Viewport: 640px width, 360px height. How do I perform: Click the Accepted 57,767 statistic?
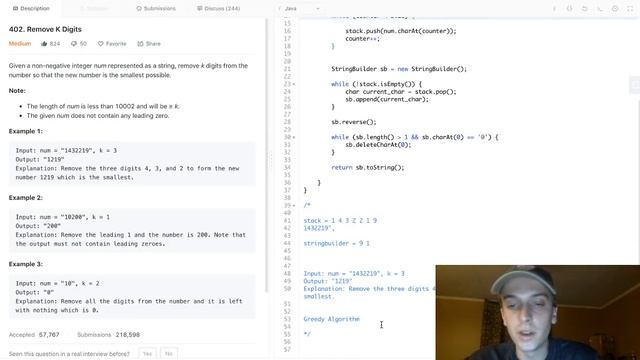(x=34, y=335)
